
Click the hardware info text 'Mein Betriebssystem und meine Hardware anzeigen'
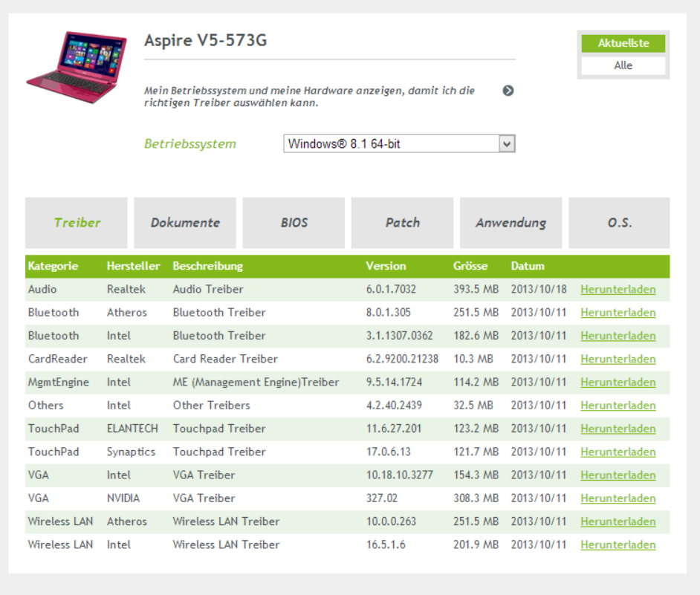pos(309,97)
